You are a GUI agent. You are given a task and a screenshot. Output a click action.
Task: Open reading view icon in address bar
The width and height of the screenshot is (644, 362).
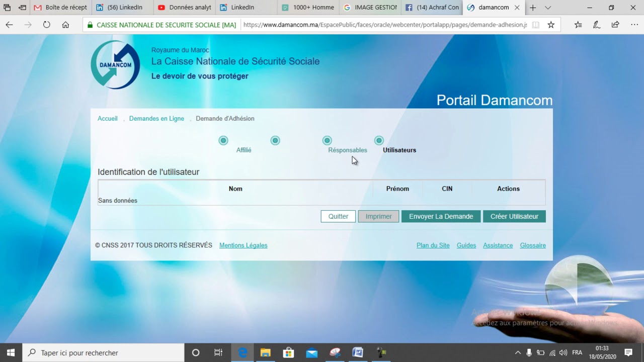(536, 25)
